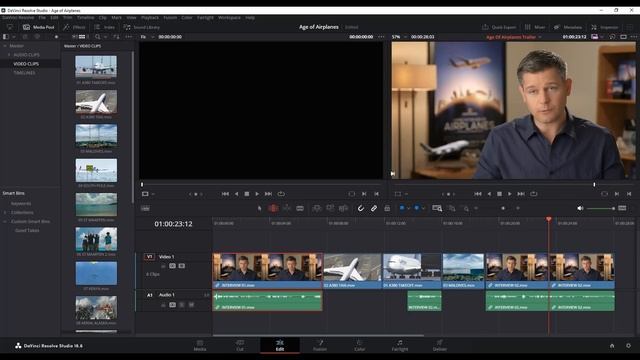Mute the Audio 1 track
The width and height of the screenshot is (640, 360).
[x=191, y=304]
